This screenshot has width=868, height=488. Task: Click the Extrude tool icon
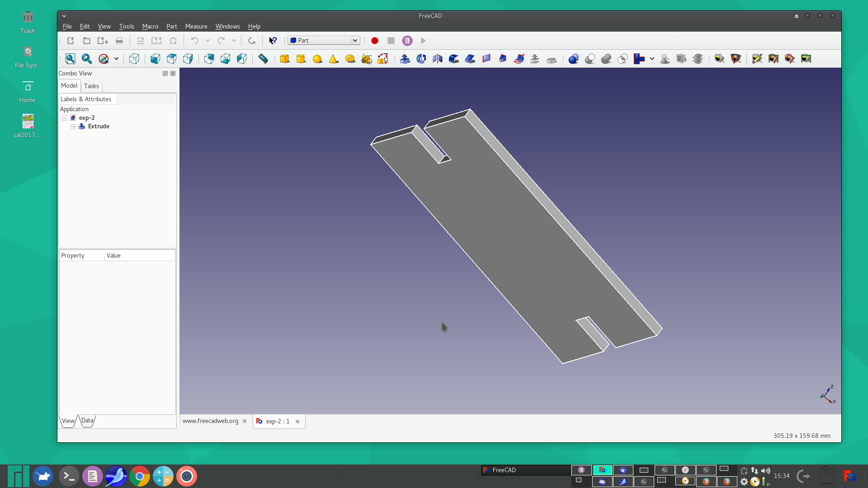[405, 59]
